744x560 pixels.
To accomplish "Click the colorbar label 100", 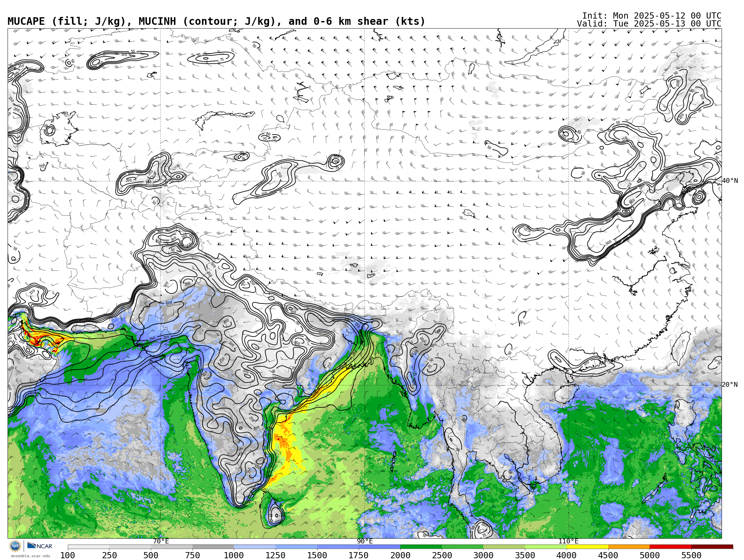I will [68, 556].
